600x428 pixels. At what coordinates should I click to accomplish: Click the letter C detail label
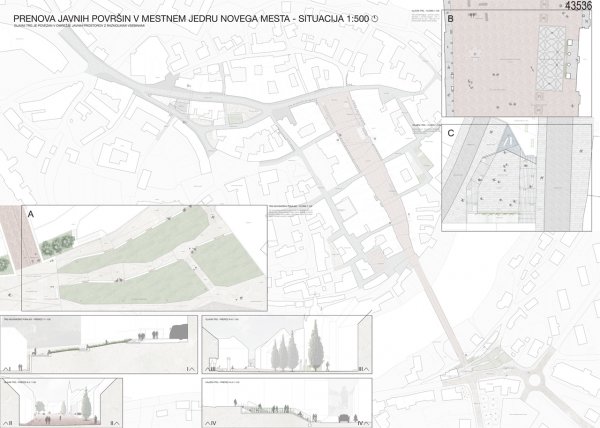point(451,132)
